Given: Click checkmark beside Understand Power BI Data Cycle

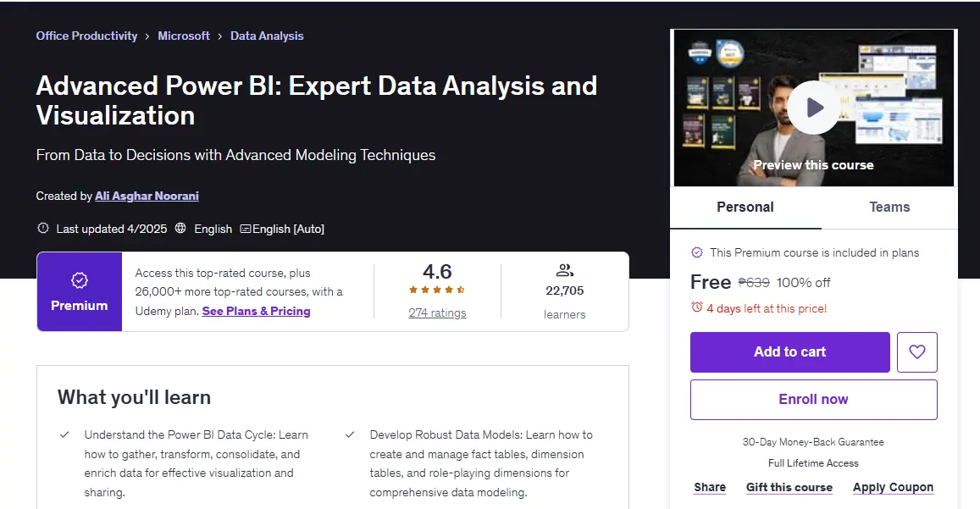Looking at the screenshot, I should coord(64,434).
